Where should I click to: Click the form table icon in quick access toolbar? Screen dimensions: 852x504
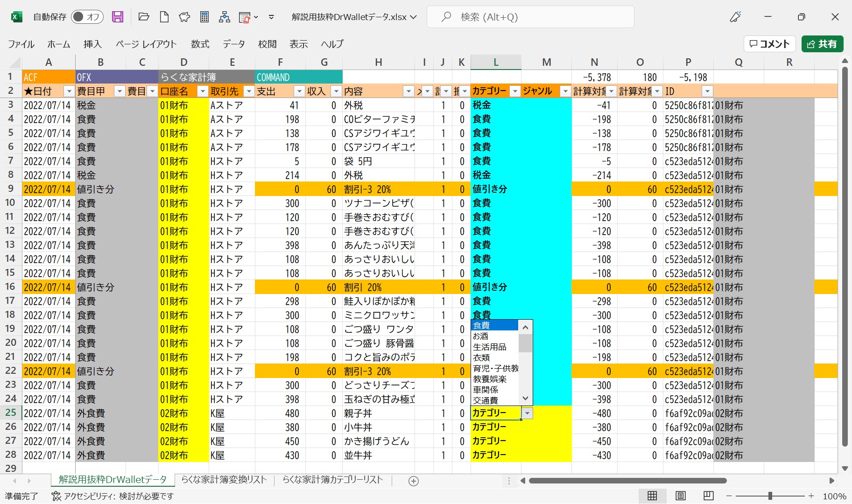245,18
